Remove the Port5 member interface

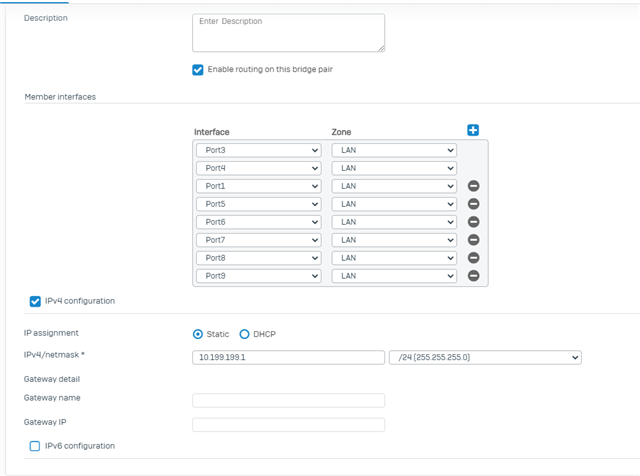(x=473, y=204)
